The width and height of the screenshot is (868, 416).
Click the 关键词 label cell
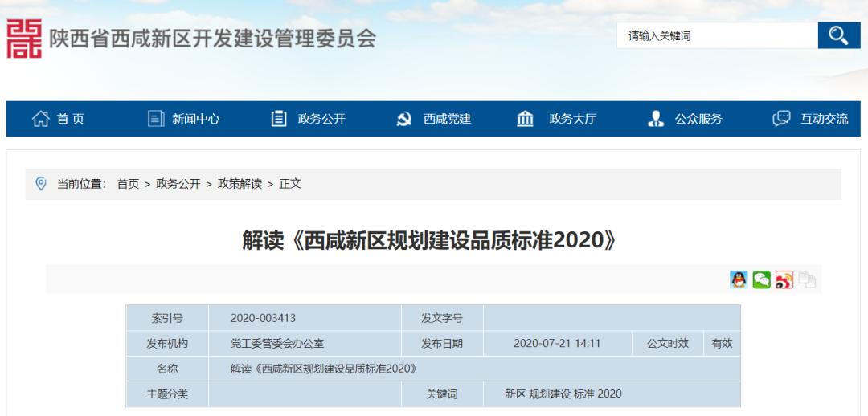pyautogui.click(x=442, y=394)
